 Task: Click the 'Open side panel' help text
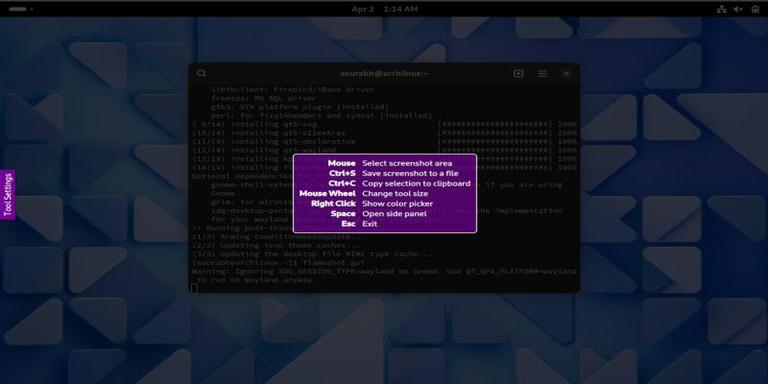[x=394, y=214]
